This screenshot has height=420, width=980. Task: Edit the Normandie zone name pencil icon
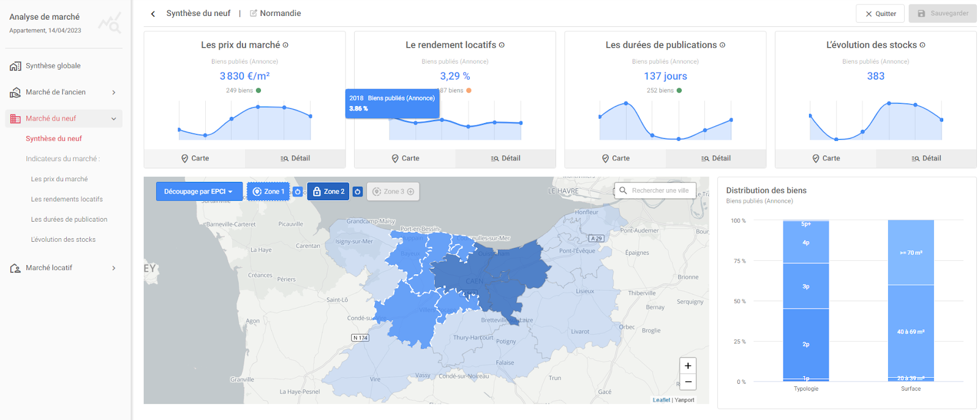tap(254, 13)
